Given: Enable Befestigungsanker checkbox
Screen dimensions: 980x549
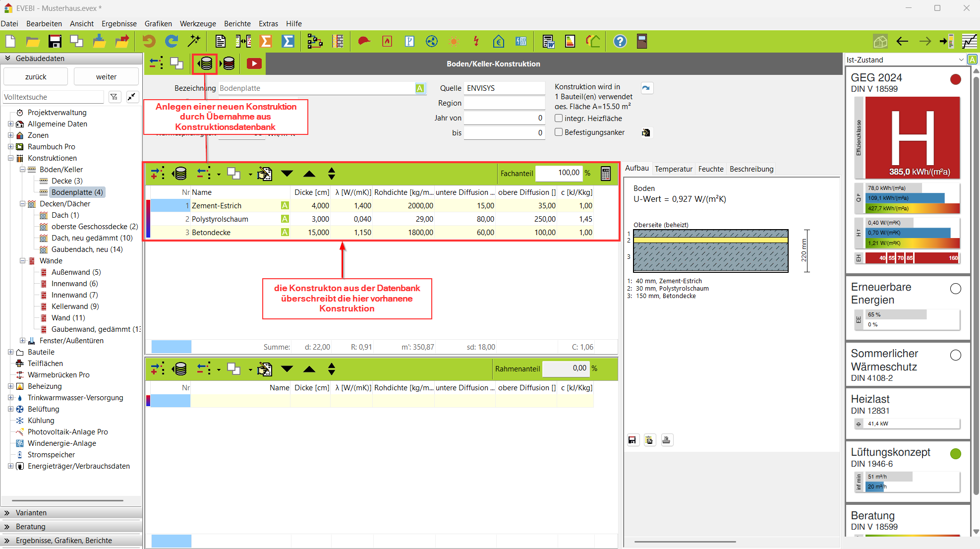Looking at the screenshot, I should coord(559,132).
